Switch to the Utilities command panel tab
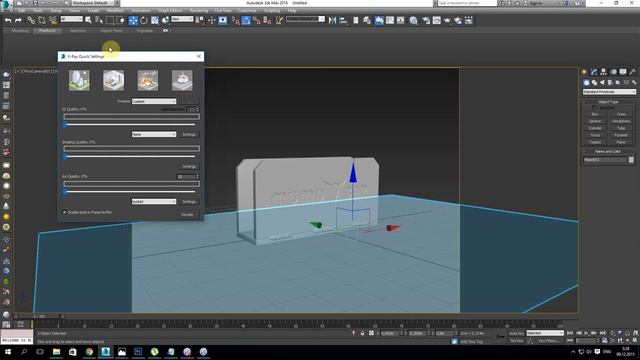Viewport: 640px width, 360px height. [x=632, y=72]
